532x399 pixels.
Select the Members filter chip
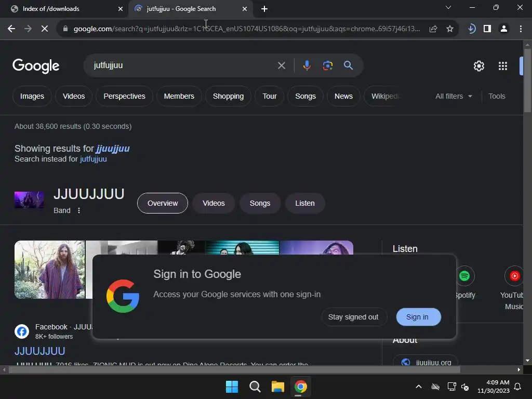179,96
